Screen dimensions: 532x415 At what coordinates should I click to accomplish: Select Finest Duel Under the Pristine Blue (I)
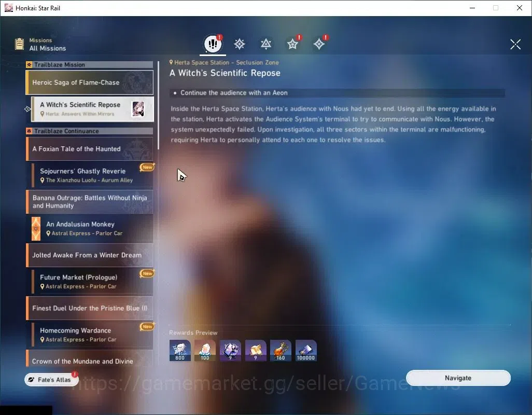coord(90,308)
